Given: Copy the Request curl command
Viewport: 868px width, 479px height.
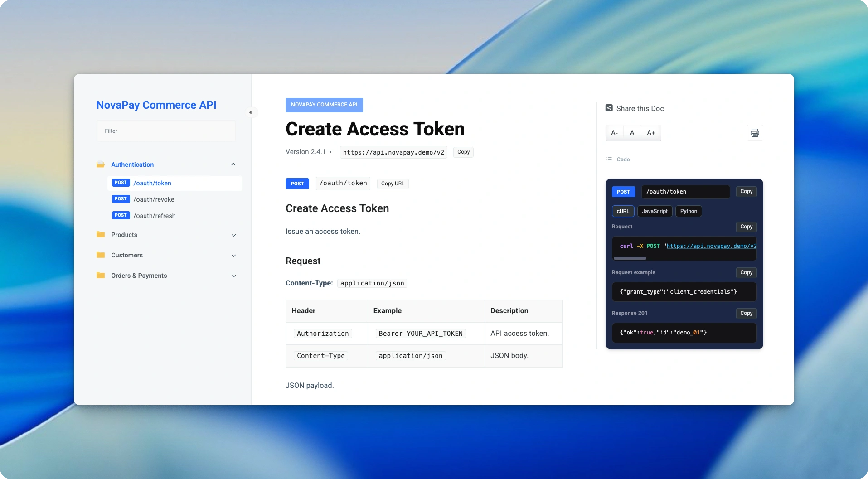Looking at the screenshot, I should pos(746,227).
